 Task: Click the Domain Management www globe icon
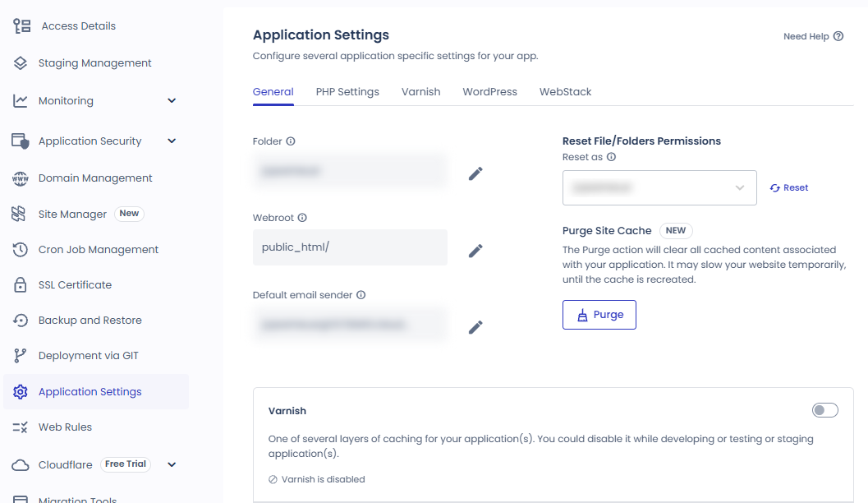pos(21,178)
